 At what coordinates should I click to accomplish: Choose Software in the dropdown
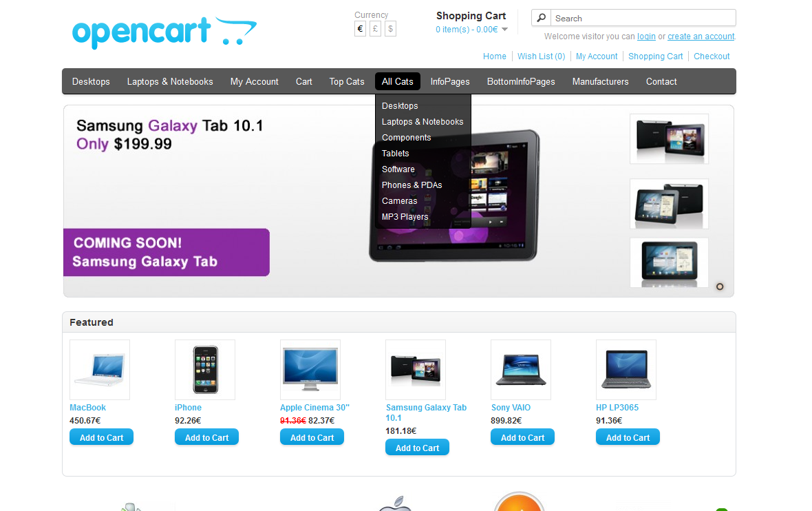[x=398, y=169]
